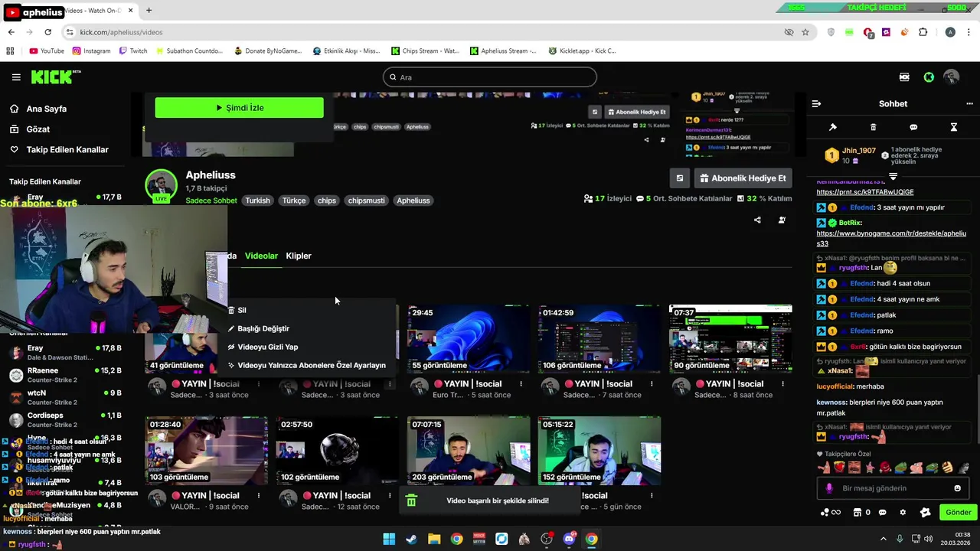Image resolution: width=980 pixels, height=551 pixels.
Task: Open Steam from the taskbar
Action: pos(411,539)
